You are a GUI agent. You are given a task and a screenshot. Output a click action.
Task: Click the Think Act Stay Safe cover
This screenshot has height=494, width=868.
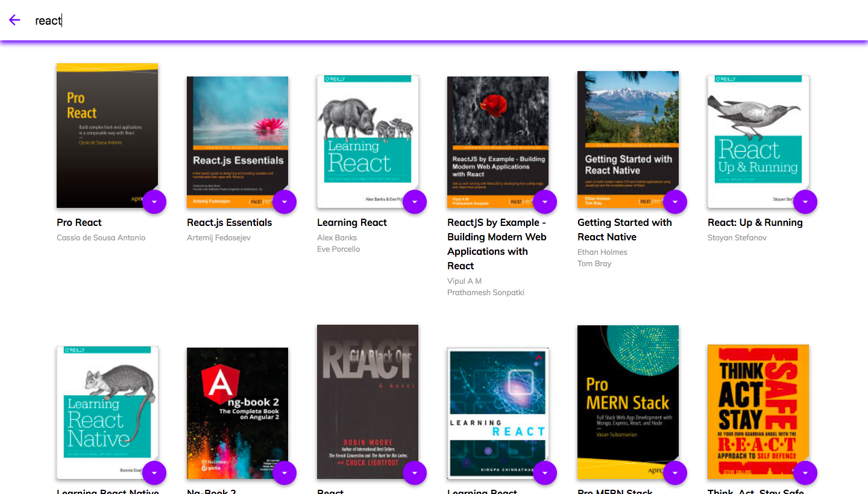pos(758,411)
